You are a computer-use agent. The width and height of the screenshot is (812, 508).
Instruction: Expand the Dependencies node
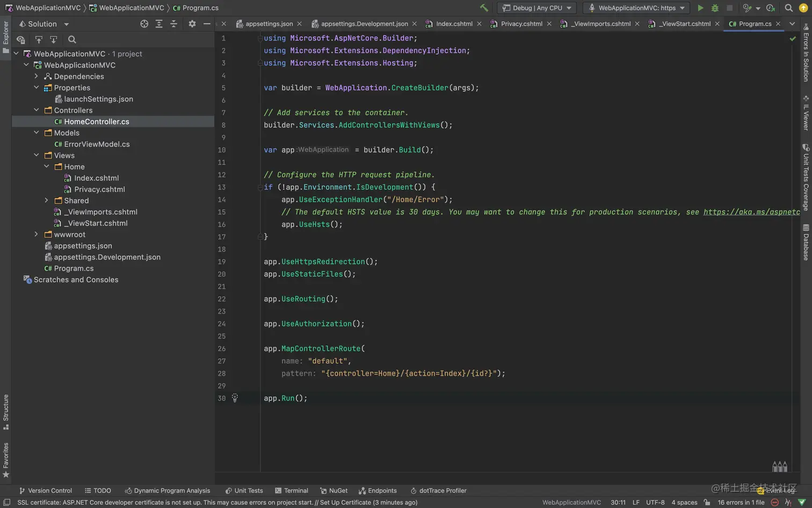(37, 76)
